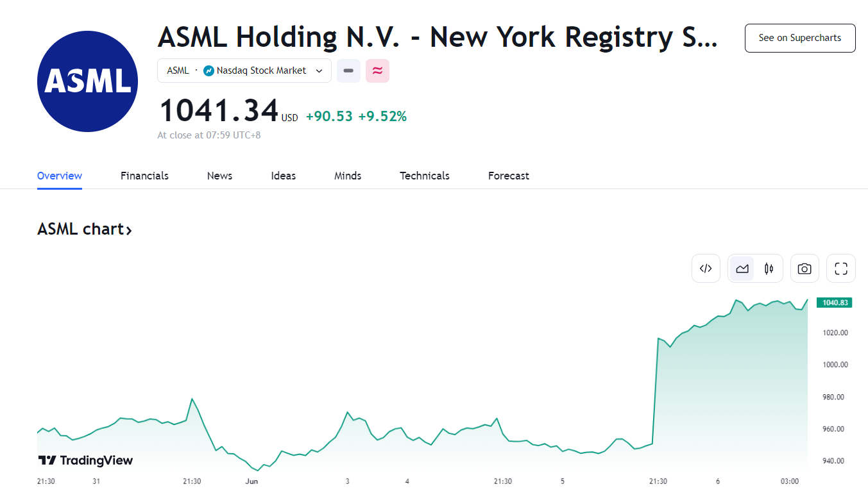868x500 pixels.
Task: Switch to the News tab
Action: 219,176
